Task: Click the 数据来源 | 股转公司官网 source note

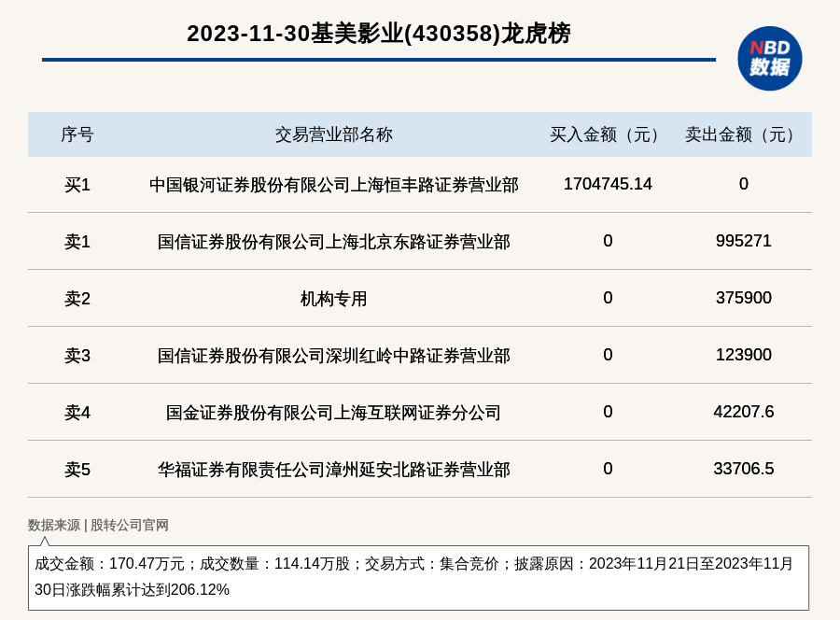Action: point(98,525)
